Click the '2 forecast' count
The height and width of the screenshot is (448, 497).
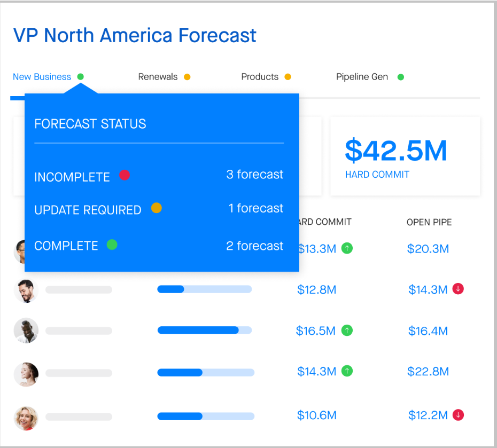(254, 246)
